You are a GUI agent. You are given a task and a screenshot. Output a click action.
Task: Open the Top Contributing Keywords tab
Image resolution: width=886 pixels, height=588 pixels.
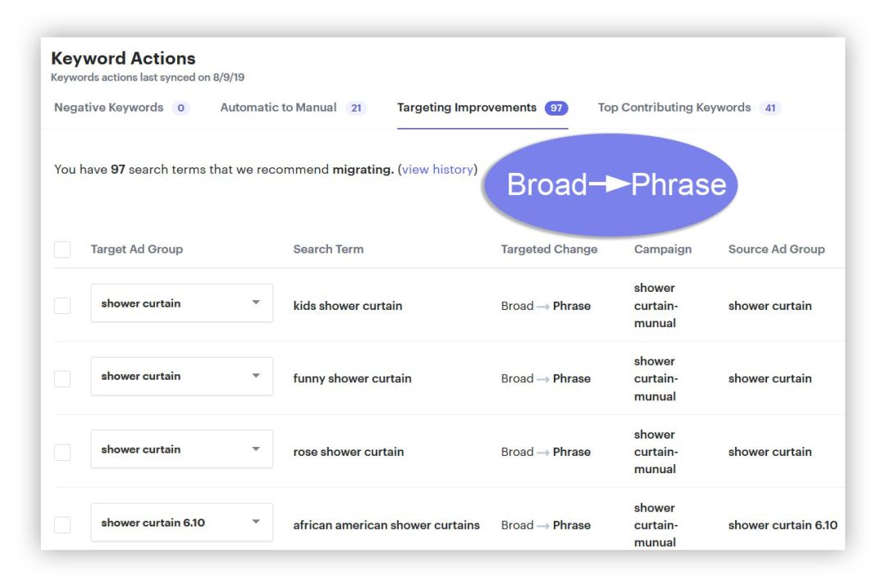[689, 108]
